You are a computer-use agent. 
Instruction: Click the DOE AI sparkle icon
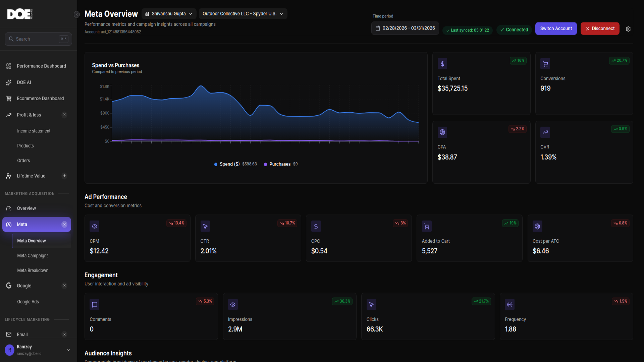click(x=9, y=82)
